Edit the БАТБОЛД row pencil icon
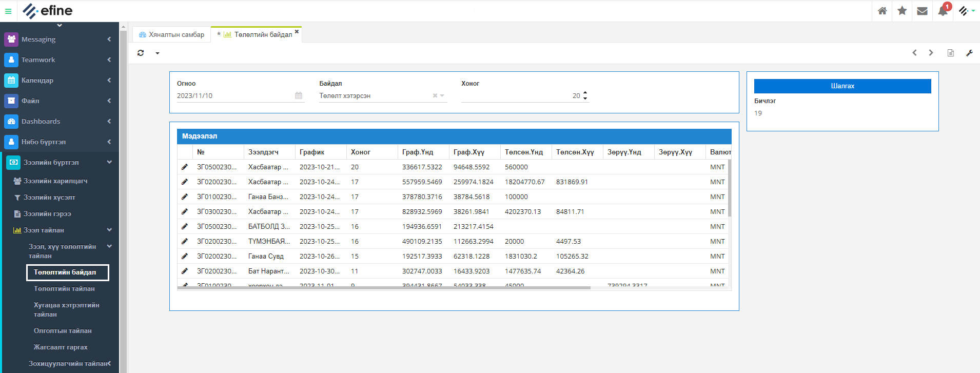The width and height of the screenshot is (980, 373). click(x=185, y=226)
